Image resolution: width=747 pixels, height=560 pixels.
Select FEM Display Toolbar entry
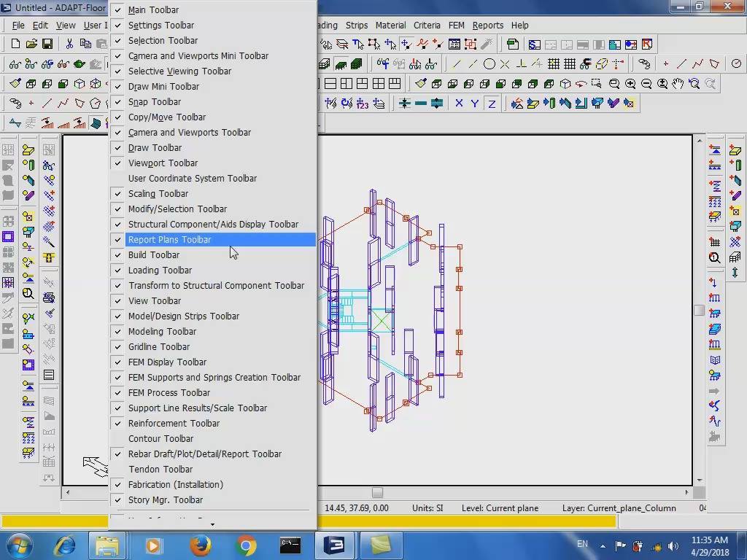(x=213, y=362)
